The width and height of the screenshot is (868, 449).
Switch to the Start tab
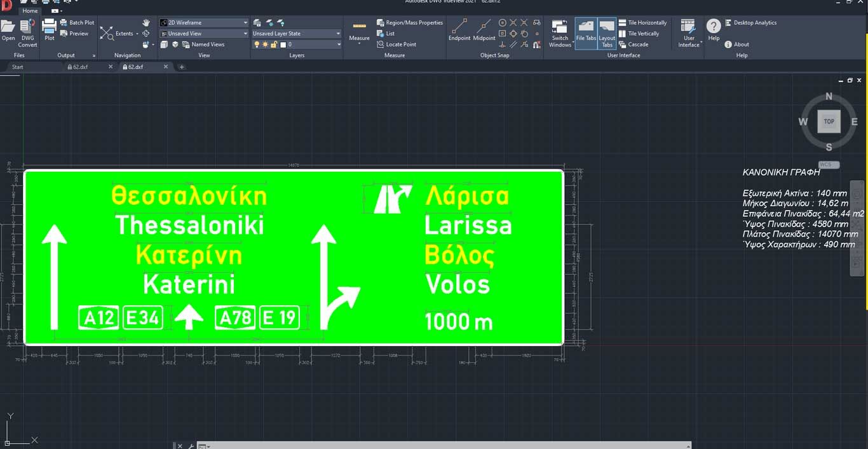pyautogui.click(x=18, y=67)
